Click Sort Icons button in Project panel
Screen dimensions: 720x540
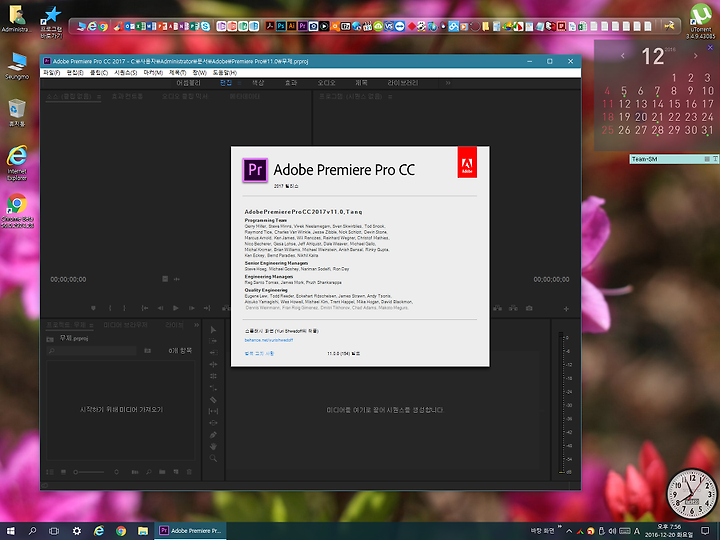click(x=117, y=472)
